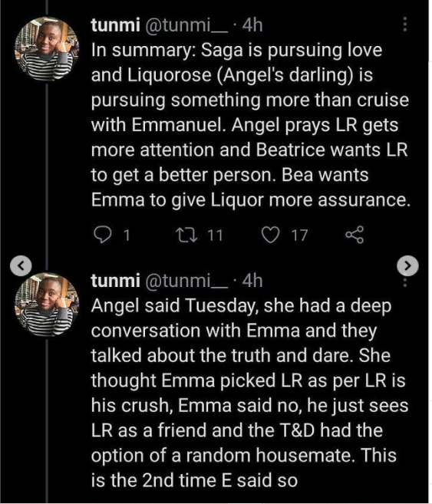Go to previous image with left arrow

click(x=21, y=265)
